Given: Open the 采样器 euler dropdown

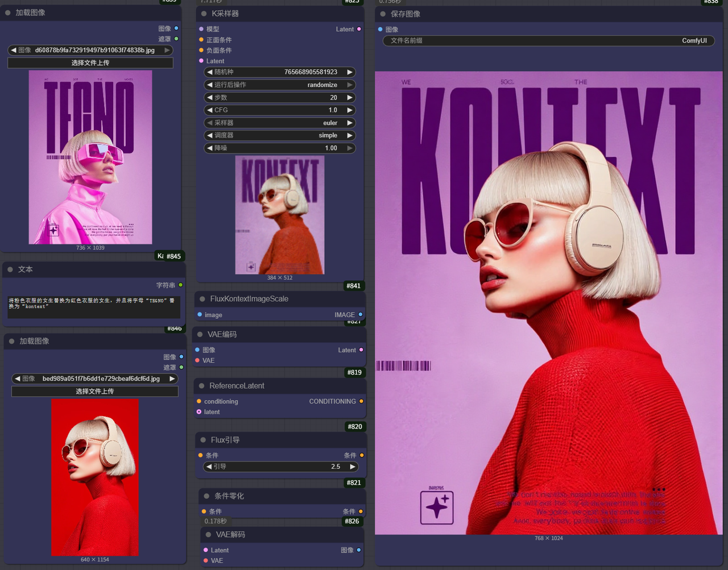Looking at the screenshot, I should coord(279,123).
